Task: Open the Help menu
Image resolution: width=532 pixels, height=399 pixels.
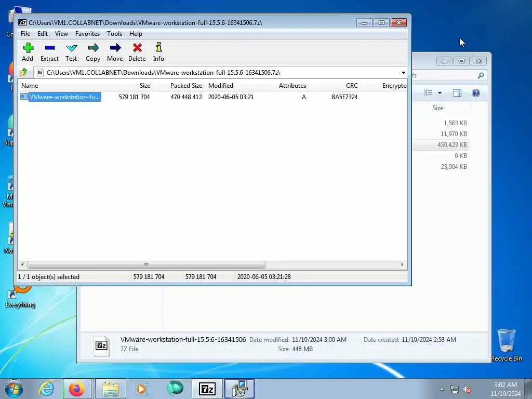Action: pyautogui.click(x=136, y=34)
